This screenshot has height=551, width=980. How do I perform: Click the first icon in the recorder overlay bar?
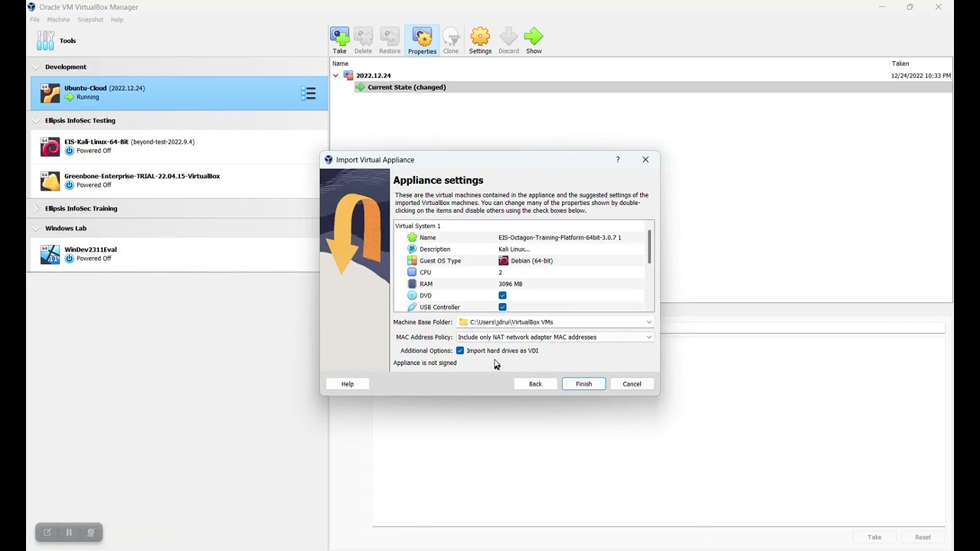pyautogui.click(x=47, y=533)
